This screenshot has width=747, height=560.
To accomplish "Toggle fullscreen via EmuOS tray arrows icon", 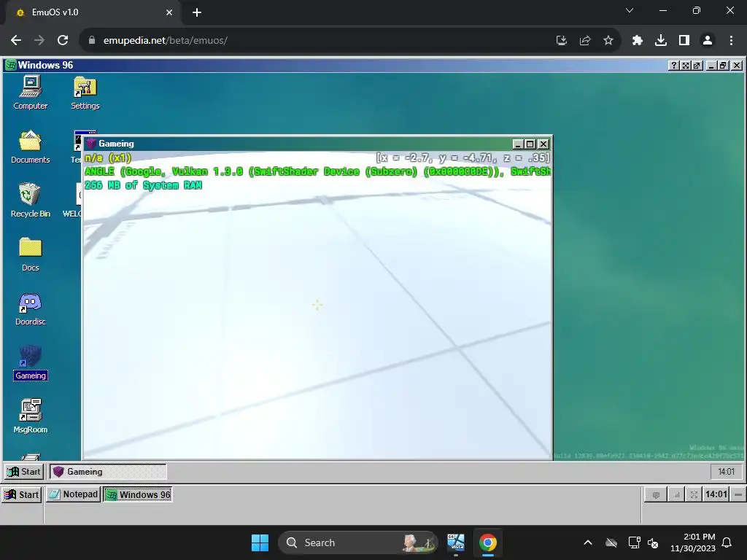I will [x=694, y=495].
